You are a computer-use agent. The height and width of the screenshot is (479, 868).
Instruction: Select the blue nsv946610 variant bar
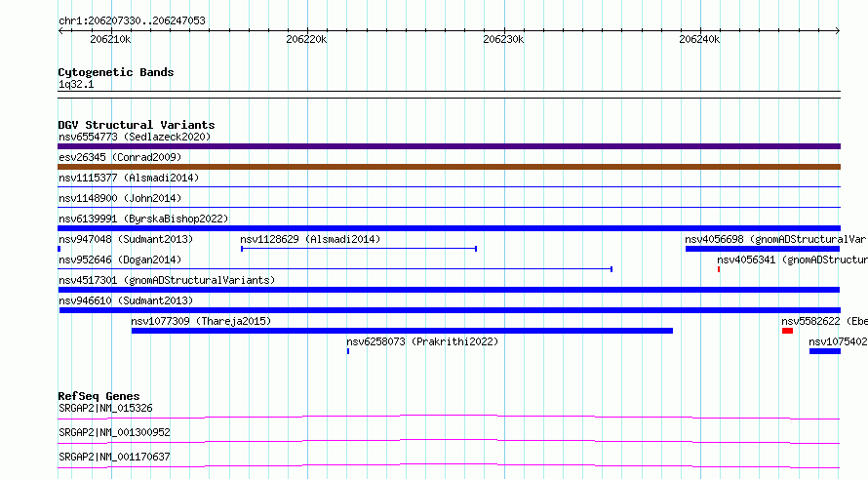click(x=450, y=310)
